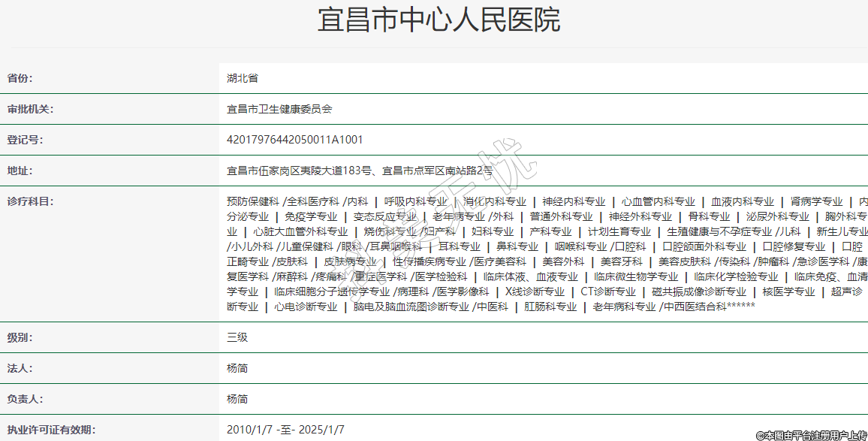Click the 登记号 field label
This screenshot has height=441, width=868.
(x=25, y=140)
